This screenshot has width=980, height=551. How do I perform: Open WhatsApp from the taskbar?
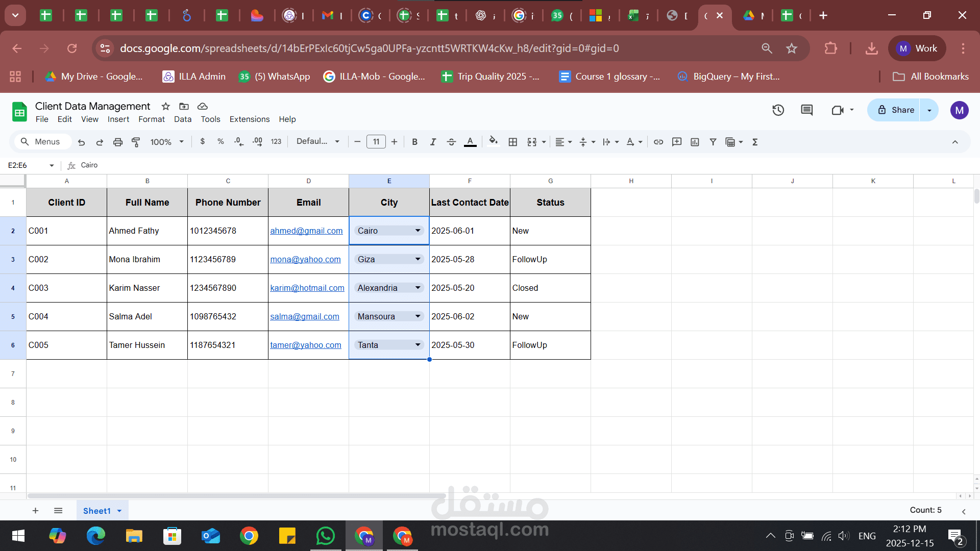point(326,536)
